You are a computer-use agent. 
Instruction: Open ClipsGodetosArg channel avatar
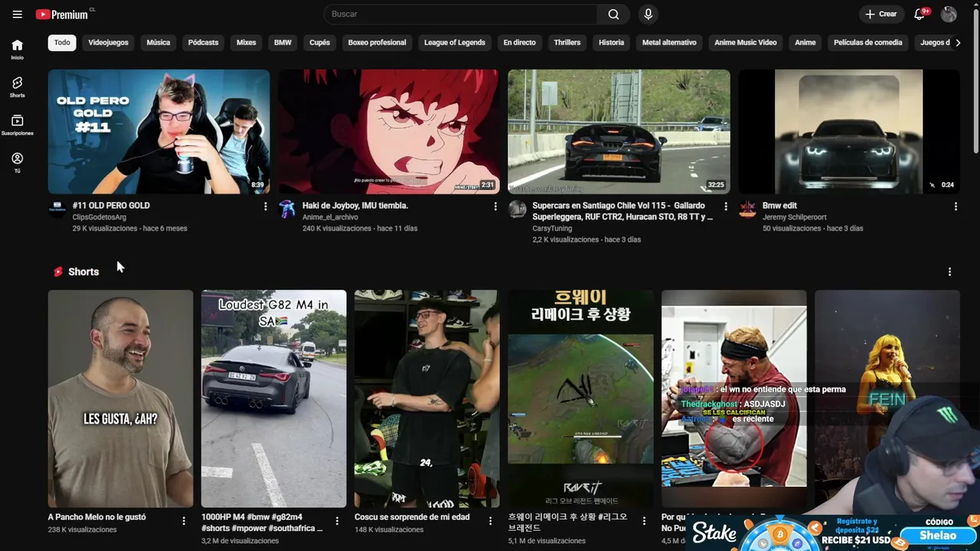tap(57, 210)
